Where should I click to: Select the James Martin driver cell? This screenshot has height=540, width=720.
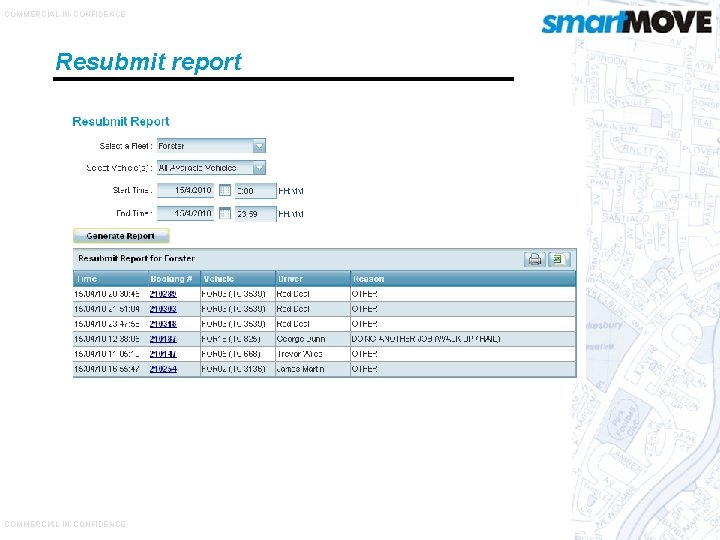click(313, 369)
